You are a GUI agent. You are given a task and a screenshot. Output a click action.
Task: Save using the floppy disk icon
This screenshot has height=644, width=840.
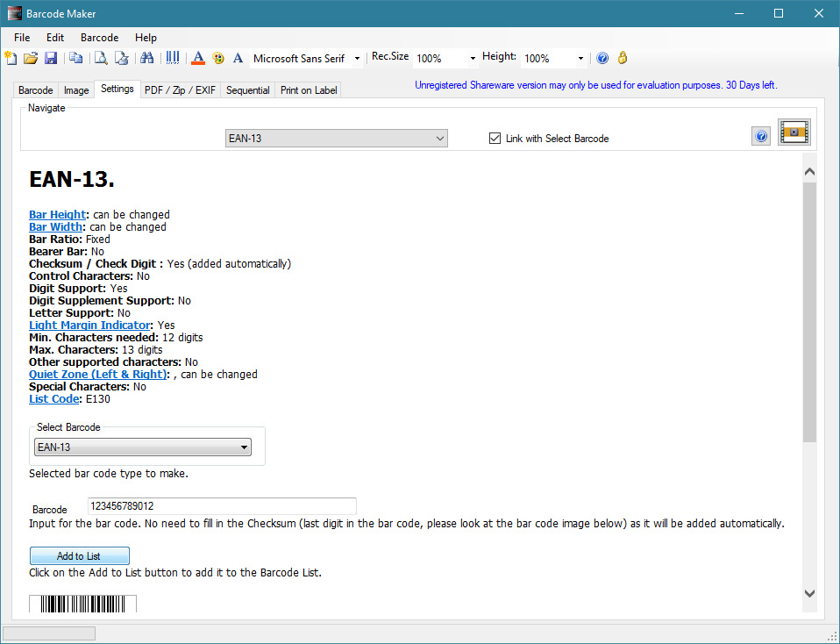click(x=50, y=58)
